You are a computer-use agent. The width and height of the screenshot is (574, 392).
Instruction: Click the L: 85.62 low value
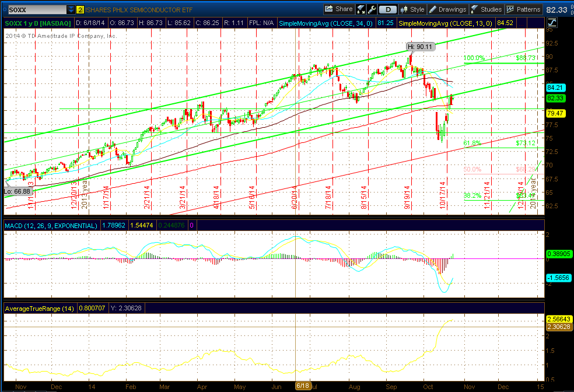click(179, 23)
